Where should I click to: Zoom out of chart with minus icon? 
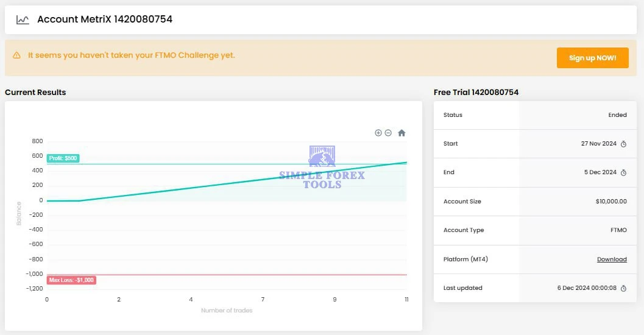click(388, 133)
